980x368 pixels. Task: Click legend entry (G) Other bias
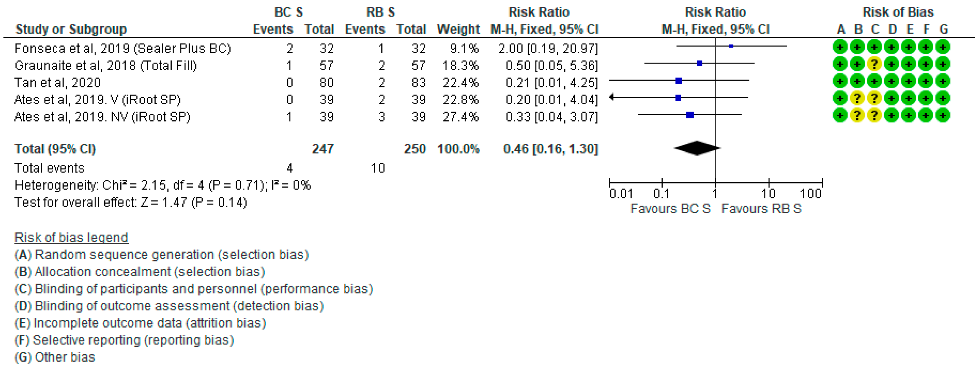(55, 357)
